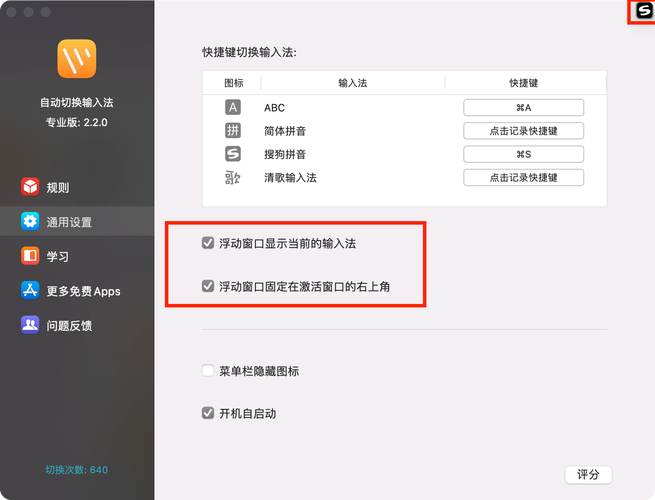This screenshot has width=655, height=500.
Task: Click the 切换次数: 640 counter
Action: pos(77,470)
